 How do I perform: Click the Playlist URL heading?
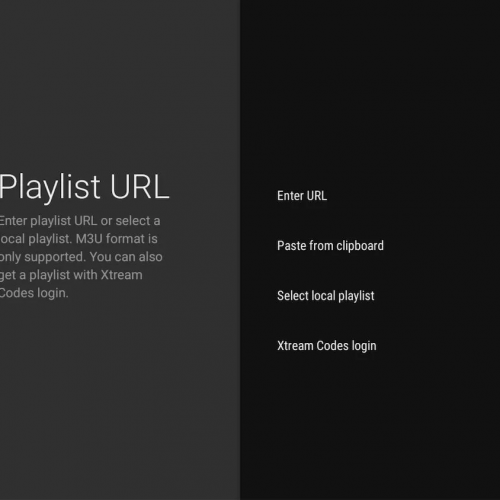pyautogui.click(x=84, y=187)
